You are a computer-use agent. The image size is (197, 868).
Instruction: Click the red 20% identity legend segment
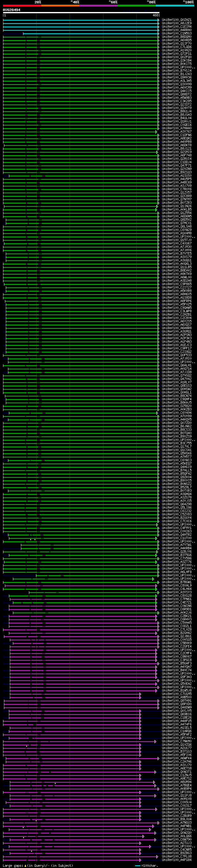pyautogui.click(x=22, y=6)
